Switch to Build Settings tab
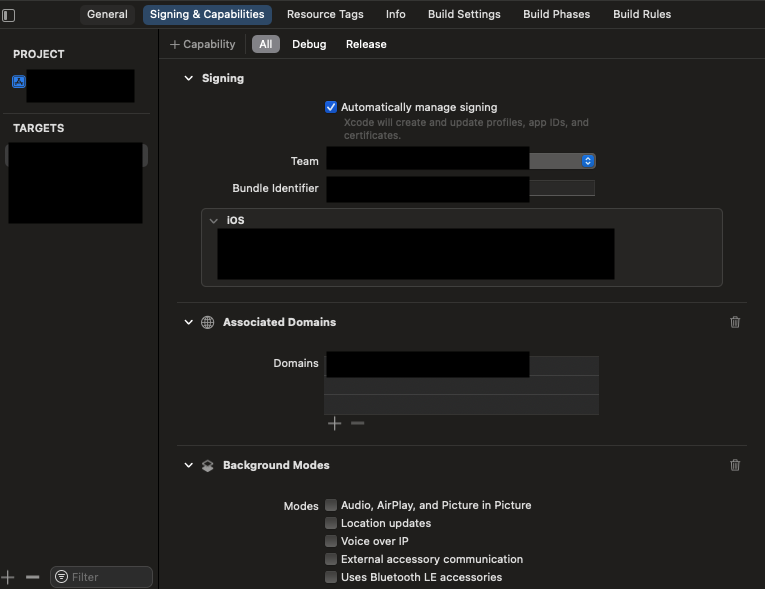 (464, 15)
